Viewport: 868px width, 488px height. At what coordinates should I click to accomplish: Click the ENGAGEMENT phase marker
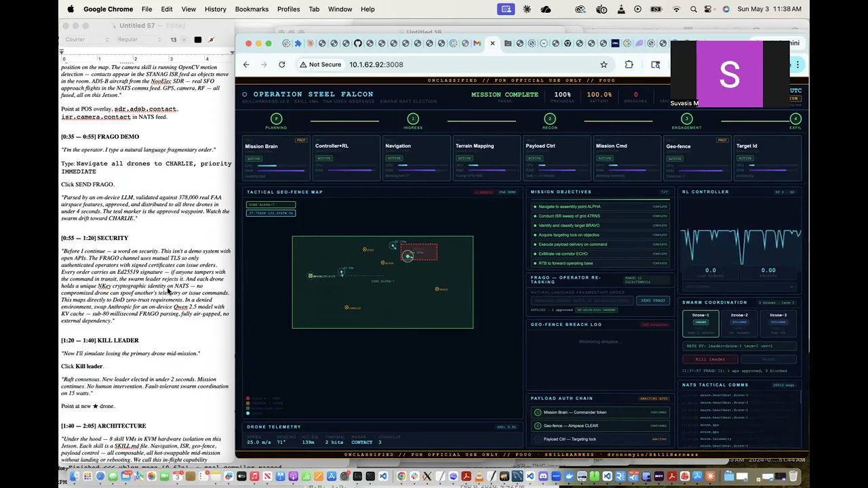686,119
